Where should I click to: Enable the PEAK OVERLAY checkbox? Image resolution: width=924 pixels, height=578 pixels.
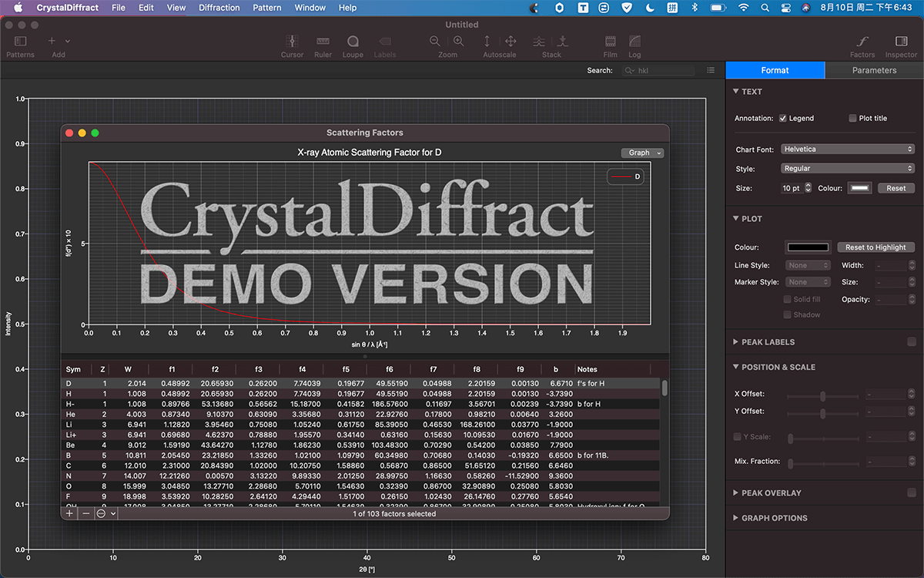point(912,493)
